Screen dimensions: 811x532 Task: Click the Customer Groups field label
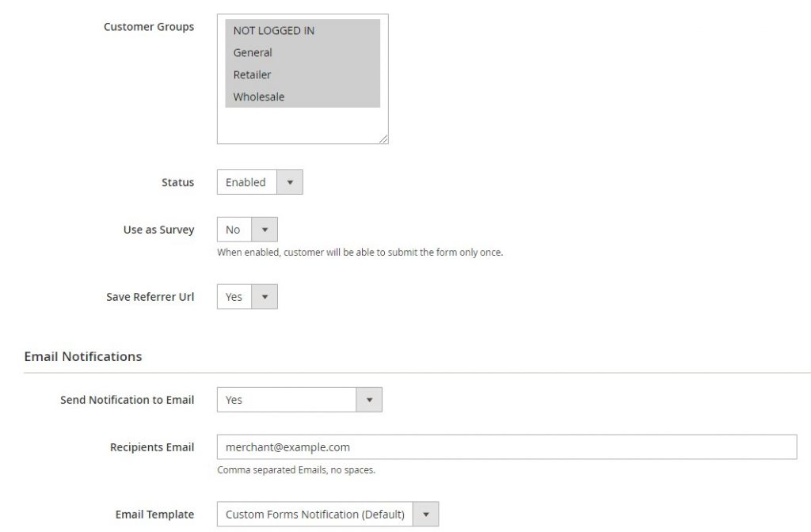pyautogui.click(x=148, y=26)
